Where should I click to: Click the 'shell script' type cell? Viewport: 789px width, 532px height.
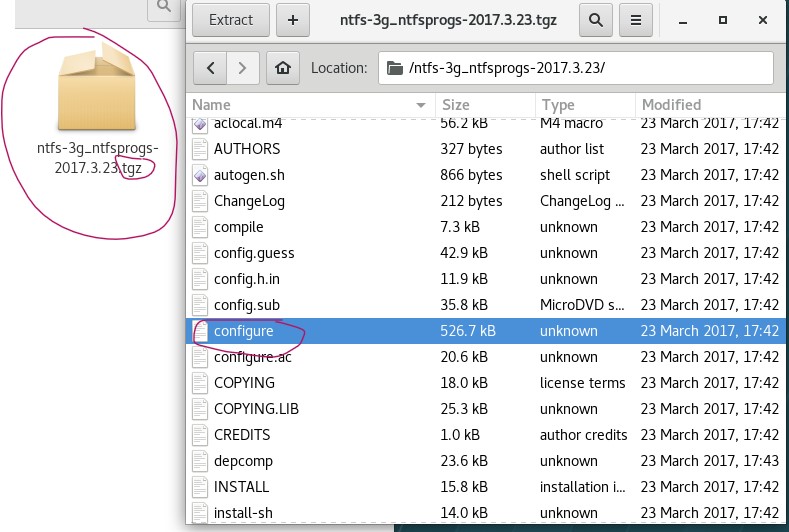pos(575,175)
